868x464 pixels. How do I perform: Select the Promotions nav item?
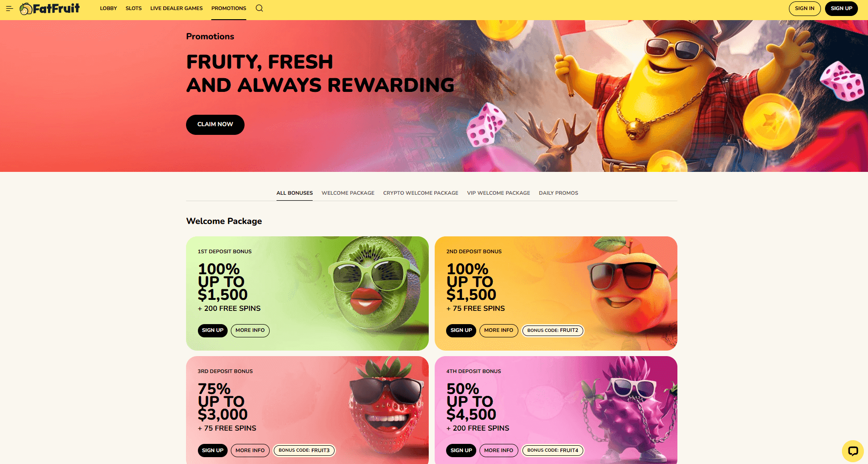click(x=229, y=8)
